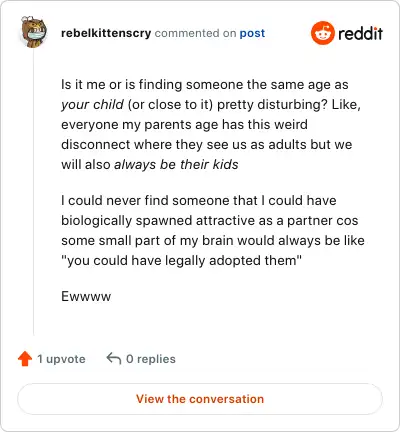The image size is (400, 432).
Task: Click the 'commented on' header text
Action: click(x=195, y=33)
